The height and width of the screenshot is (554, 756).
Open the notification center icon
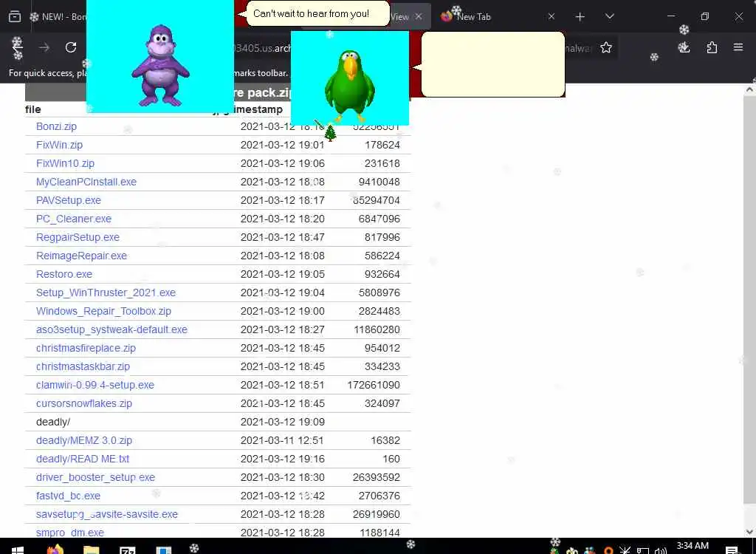click(732, 550)
